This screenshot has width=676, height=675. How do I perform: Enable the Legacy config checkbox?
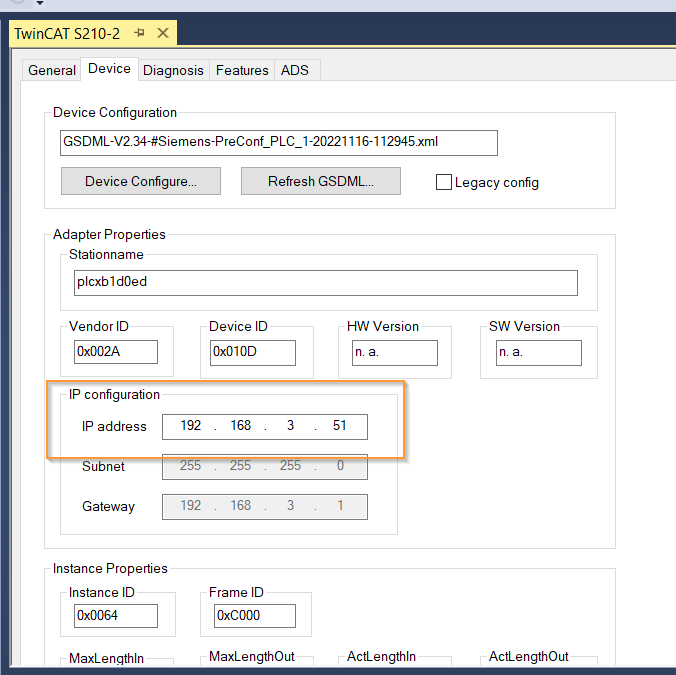click(x=444, y=182)
